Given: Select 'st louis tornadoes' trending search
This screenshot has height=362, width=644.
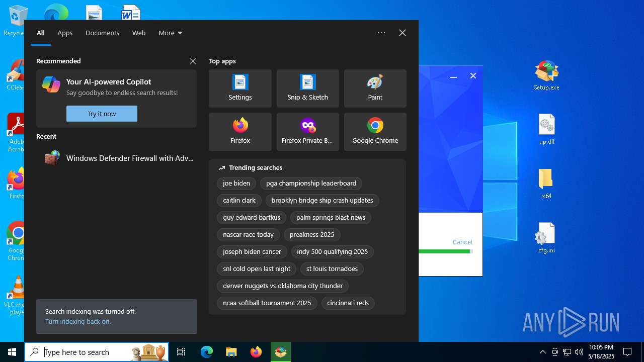Looking at the screenshot, I should pos(332,269).
